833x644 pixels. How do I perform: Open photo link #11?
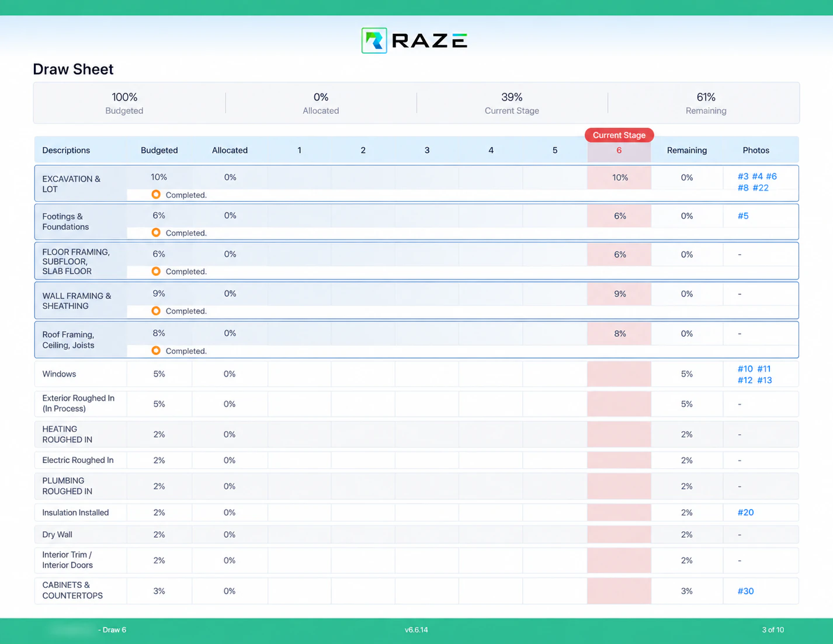click(x=764, y=369)
